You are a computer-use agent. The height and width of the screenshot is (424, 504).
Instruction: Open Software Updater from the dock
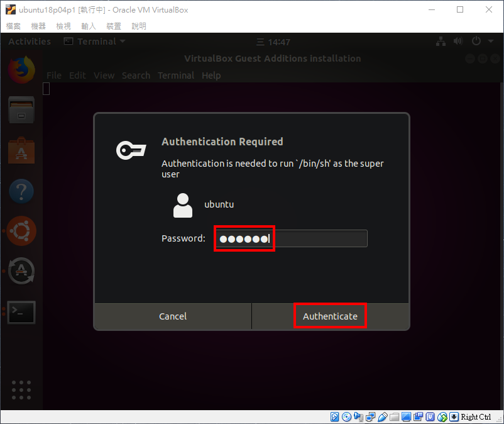(21, 271)
